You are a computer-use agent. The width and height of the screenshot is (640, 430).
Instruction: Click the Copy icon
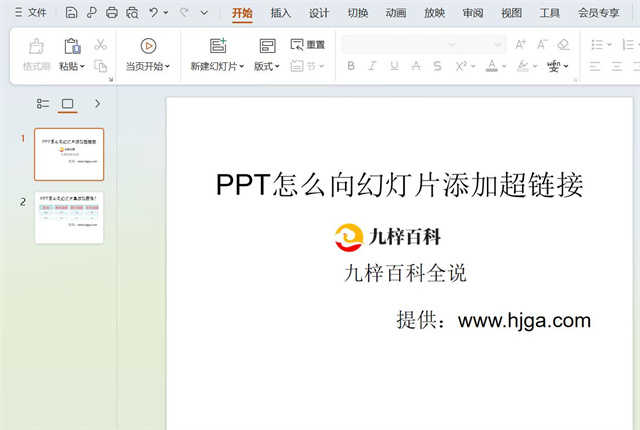click(x=100, y=65)
